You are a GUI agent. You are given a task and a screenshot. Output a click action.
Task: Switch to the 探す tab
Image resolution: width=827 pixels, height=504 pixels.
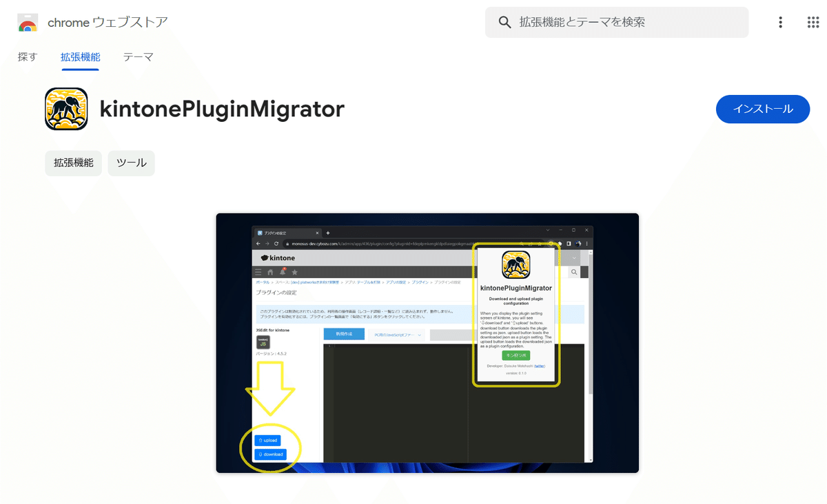click(27, 57)
